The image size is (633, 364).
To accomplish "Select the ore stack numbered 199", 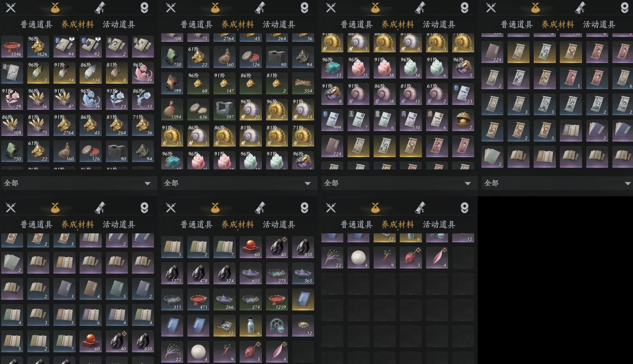I will [x=172, y=83].
